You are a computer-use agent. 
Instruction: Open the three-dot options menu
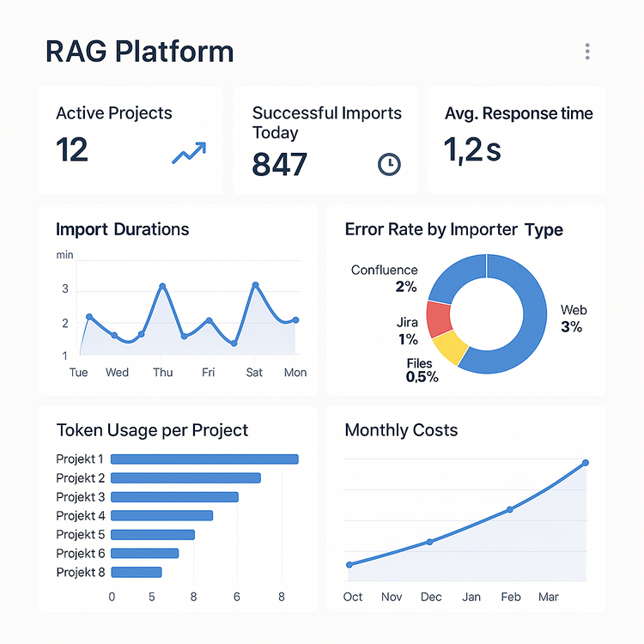tap(587, 52)
